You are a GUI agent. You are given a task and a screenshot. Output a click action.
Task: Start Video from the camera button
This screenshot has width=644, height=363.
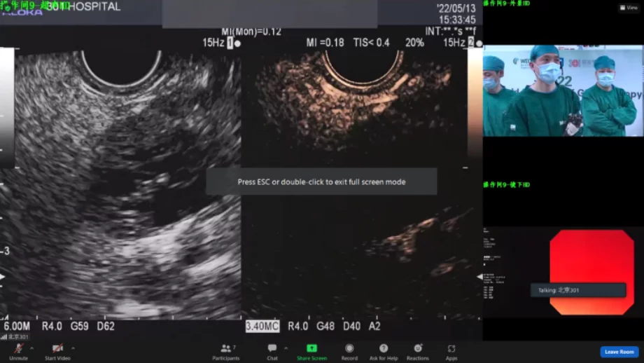(57, 350)
